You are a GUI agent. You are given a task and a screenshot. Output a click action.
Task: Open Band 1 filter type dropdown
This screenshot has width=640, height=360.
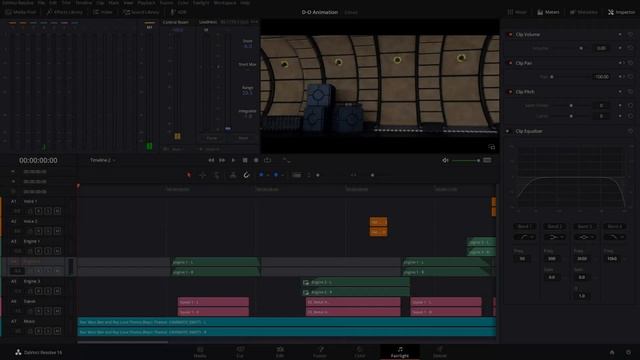pyautogui.click(x=524, y=237)
